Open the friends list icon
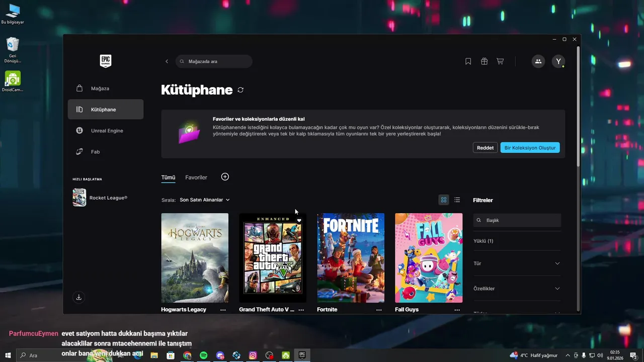Image resolution: width=644 pixels, height=362 pixels. (538, 61)
